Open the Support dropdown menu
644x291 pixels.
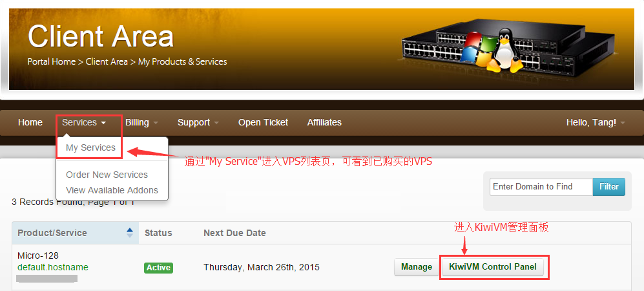198,122
